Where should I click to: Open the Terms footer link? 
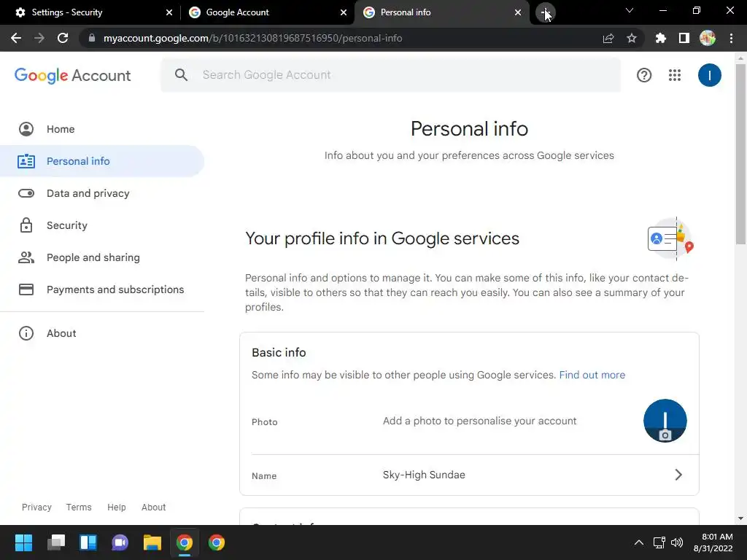[x=79, y=507]
